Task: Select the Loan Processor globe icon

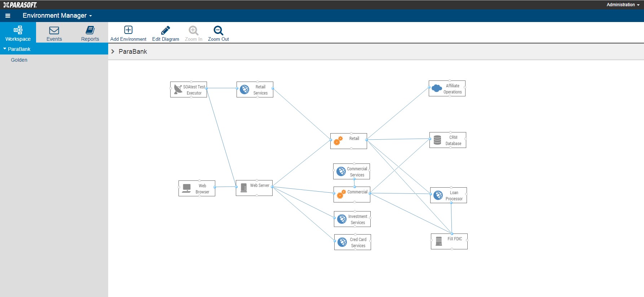Action: (438, 195)
